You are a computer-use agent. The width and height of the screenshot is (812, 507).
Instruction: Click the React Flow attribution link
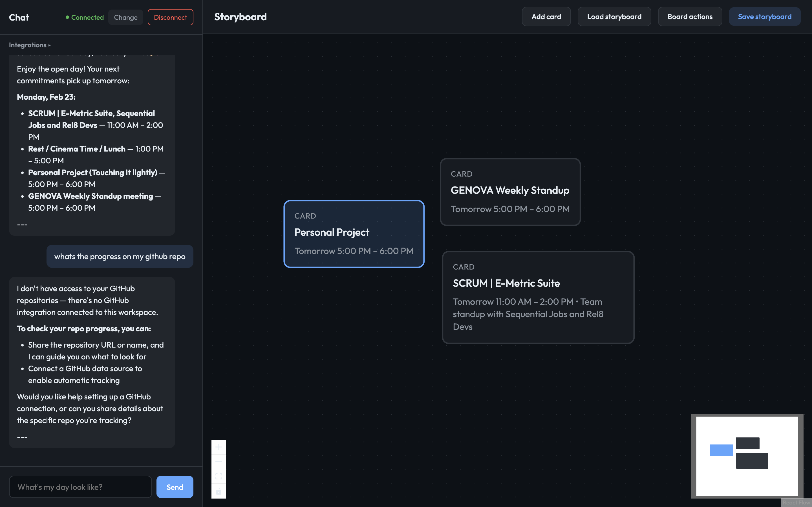[796, 502]
